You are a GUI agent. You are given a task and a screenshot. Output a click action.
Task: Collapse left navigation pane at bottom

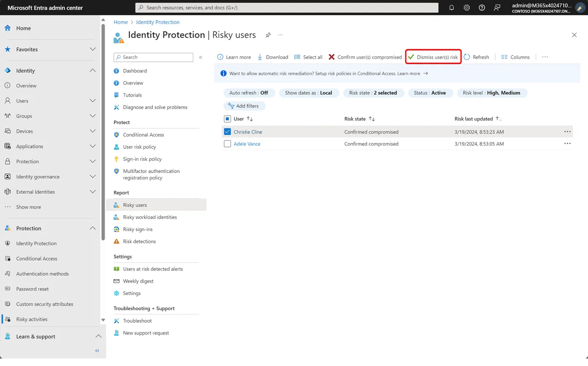click(x=97, y=350)
